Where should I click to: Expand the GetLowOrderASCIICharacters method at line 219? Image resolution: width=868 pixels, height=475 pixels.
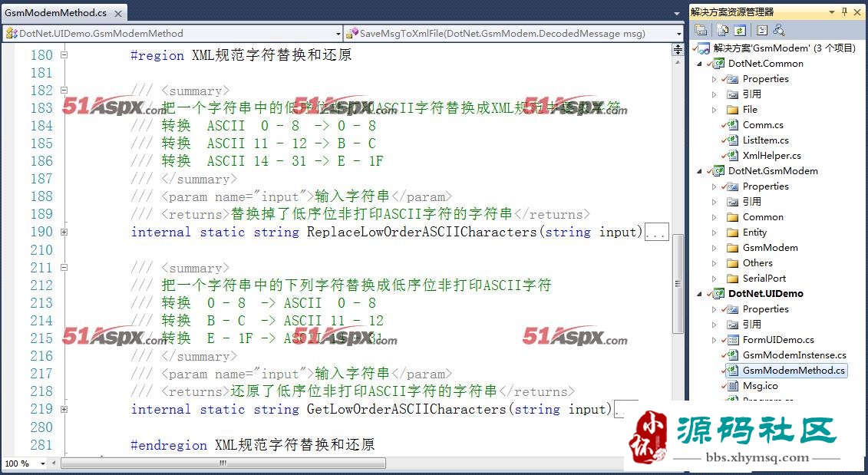64,409
